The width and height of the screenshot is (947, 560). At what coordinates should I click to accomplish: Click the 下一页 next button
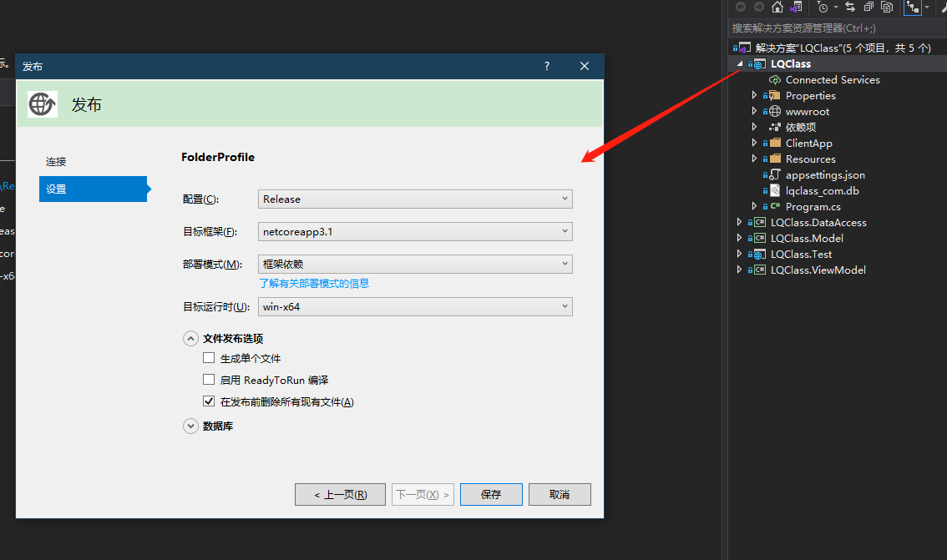[x=423, y=494]
